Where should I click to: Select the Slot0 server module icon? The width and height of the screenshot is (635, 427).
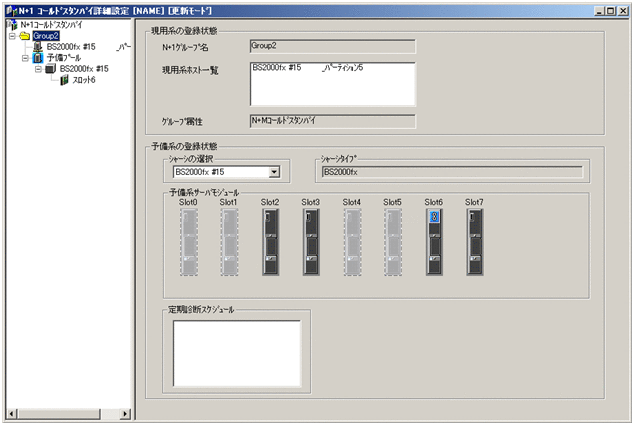[189, 242]
